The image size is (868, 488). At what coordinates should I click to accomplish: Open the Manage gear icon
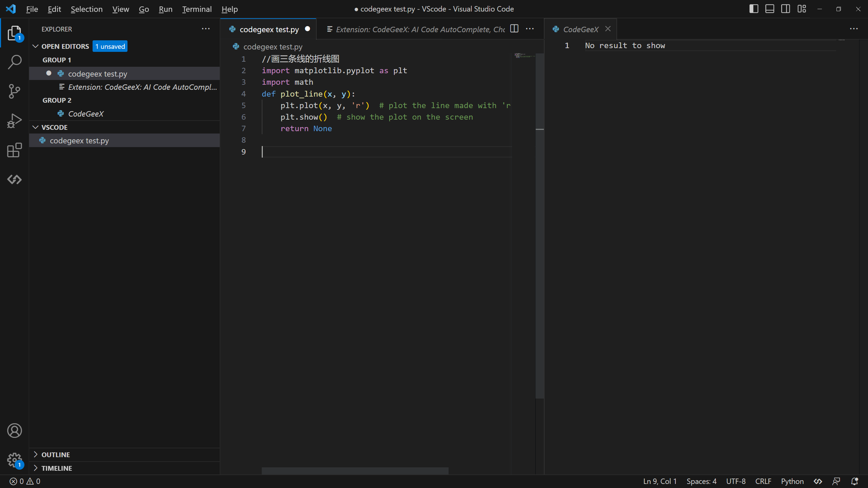(15, 460)
